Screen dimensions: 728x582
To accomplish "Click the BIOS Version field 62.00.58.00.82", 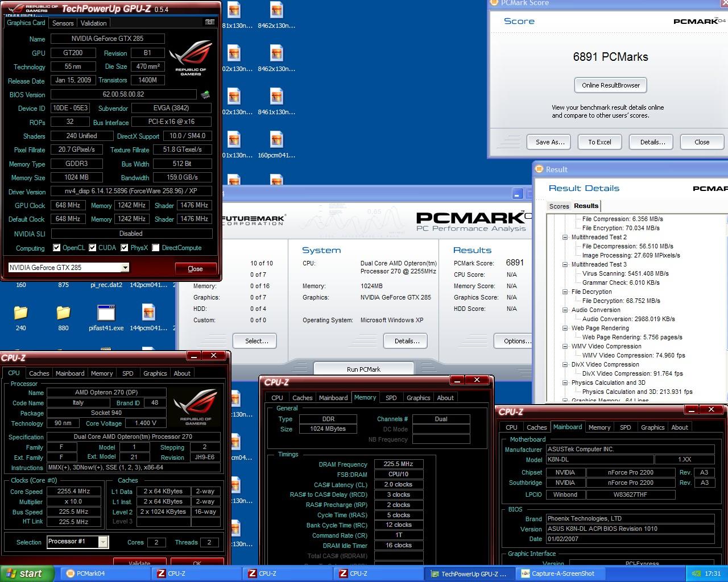I will (x=123, y=94).
